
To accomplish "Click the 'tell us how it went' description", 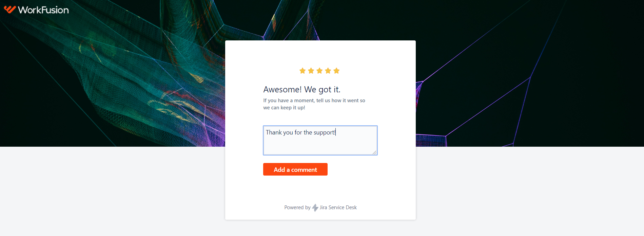I will [314, 104].
